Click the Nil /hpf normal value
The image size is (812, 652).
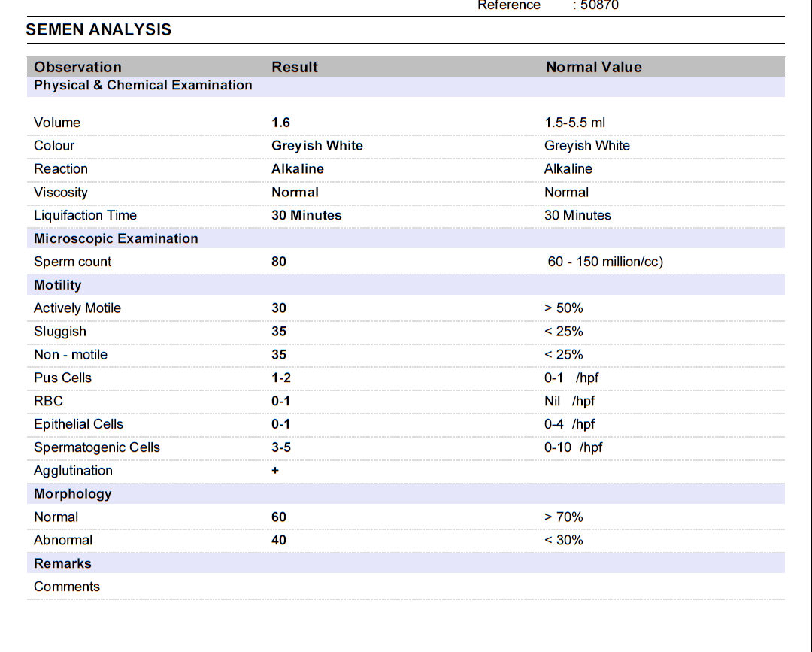(x=570, y=401)
